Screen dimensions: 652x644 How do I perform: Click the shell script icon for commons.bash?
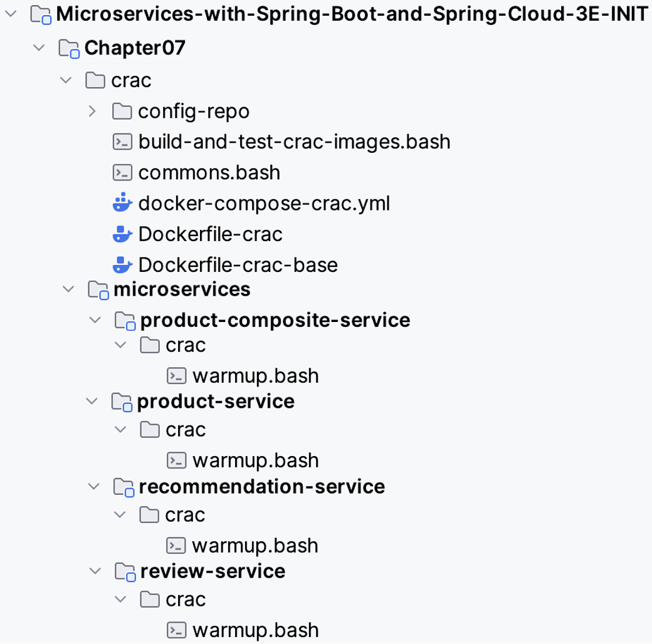click(122, 172)
